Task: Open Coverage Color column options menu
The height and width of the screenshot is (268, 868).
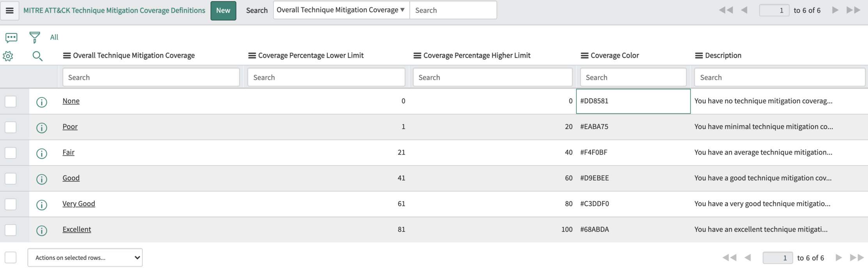Action: click(x=585, y=56)
